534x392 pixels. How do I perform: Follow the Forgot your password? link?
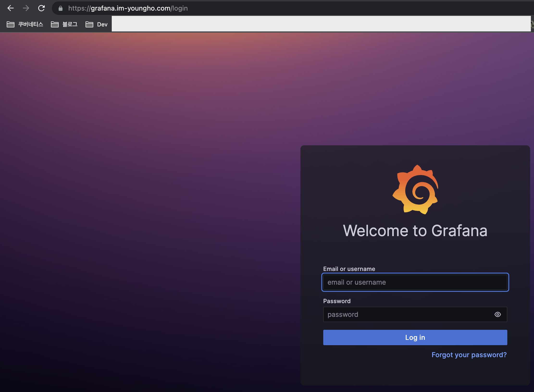click(x=469, y=355)
